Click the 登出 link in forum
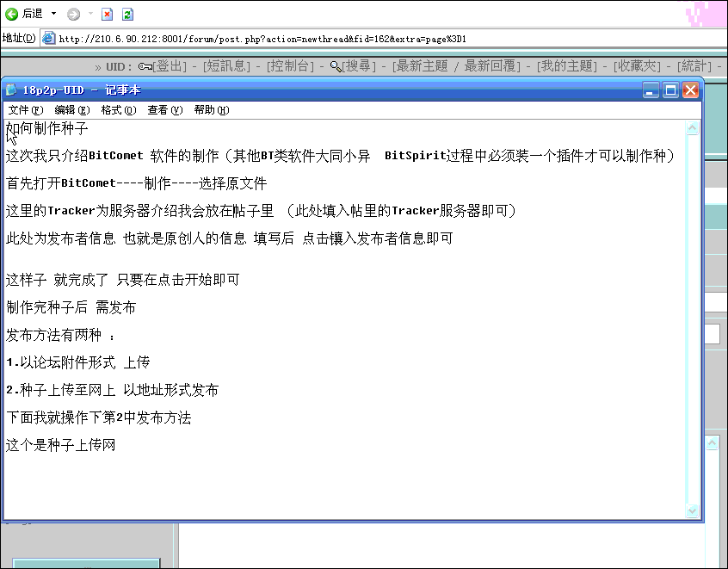 pyautogui.click(x=170, y=66)
